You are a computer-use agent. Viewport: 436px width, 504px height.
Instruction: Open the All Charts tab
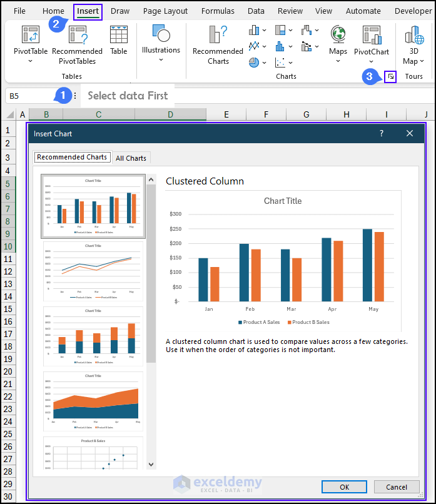(x=131, y=158)
